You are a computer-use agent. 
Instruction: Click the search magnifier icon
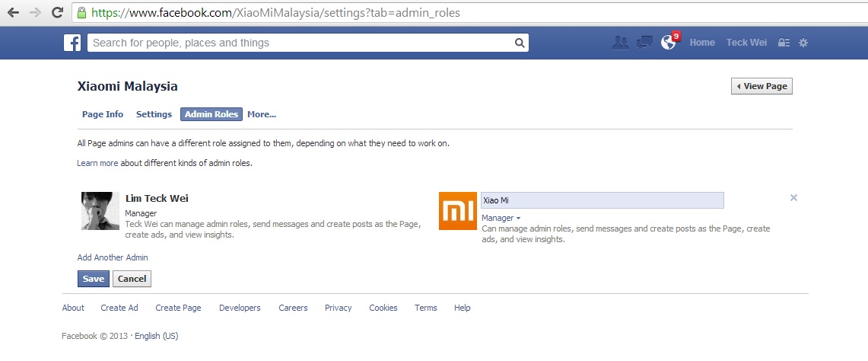tap(520, 43)
